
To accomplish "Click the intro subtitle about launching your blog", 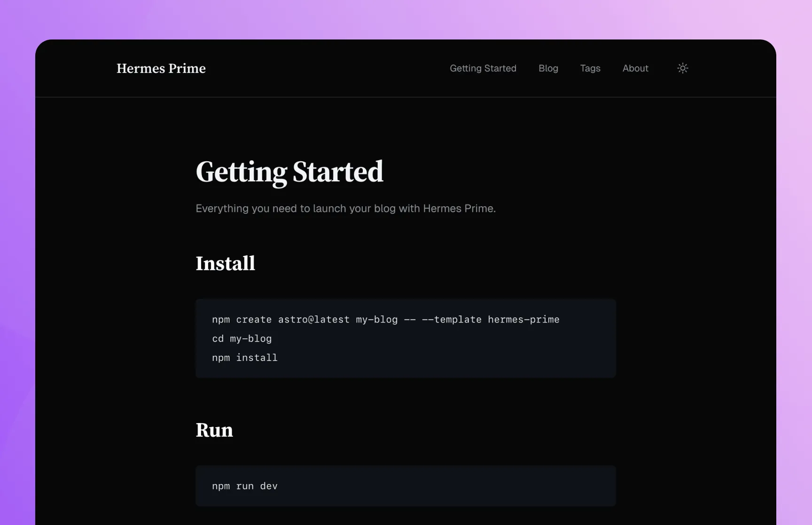I will click(x=345, y=208).
